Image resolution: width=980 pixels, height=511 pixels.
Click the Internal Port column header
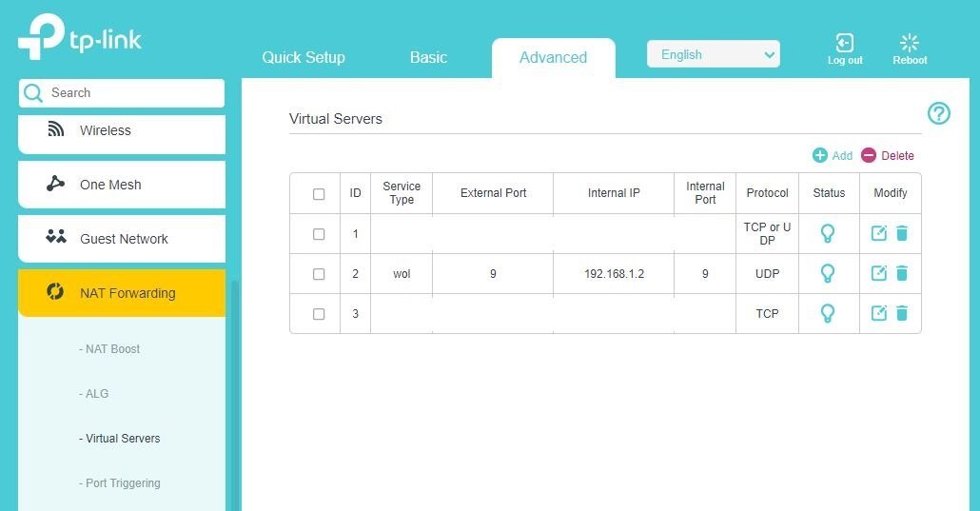click(x=705, y=193)
